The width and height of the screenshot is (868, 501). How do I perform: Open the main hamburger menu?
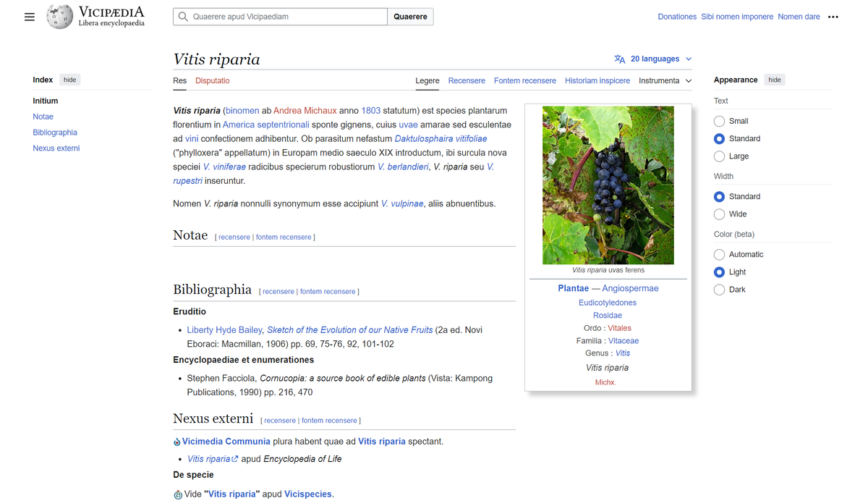click(x=30, y=17)
